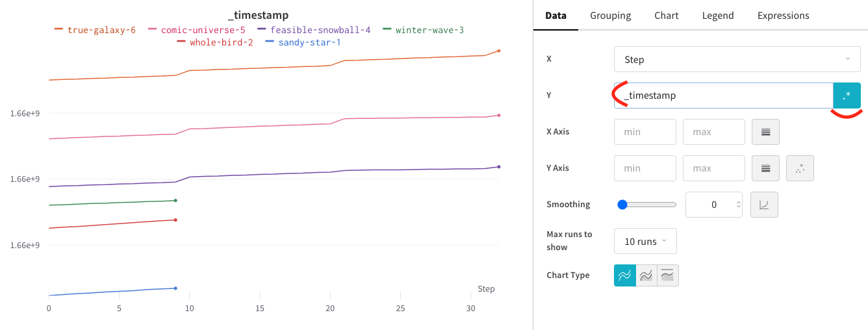This screenshot has height=330, width=868.
Task: Expand the 10 runs dropdown
Action: [645, 241]
